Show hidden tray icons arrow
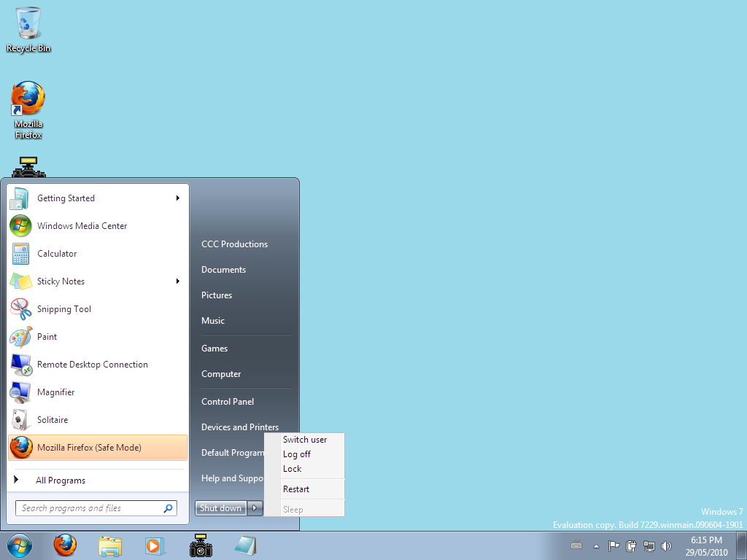This screenshot has width=747, height=560. click(x=596, y=546)
